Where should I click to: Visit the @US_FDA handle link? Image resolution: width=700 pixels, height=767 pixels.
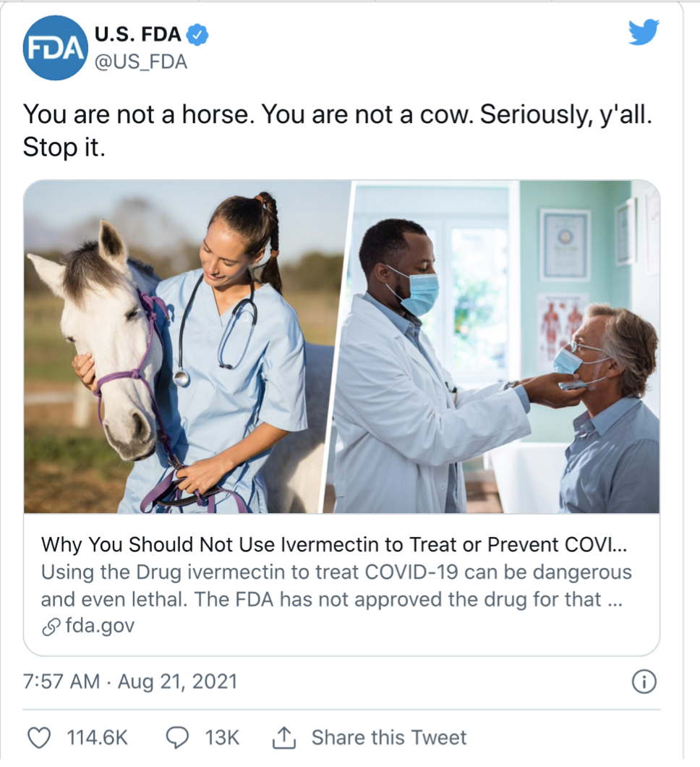(x=141, y=62)
